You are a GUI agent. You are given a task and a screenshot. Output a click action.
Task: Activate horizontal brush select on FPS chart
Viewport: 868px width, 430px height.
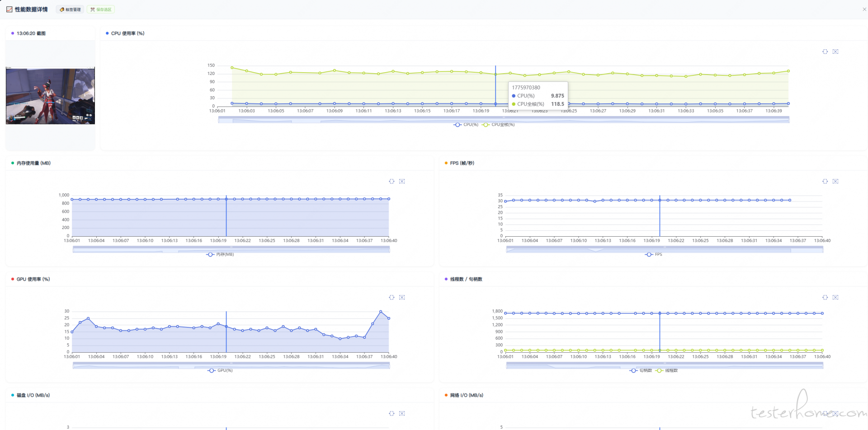[x=825, y=181]
